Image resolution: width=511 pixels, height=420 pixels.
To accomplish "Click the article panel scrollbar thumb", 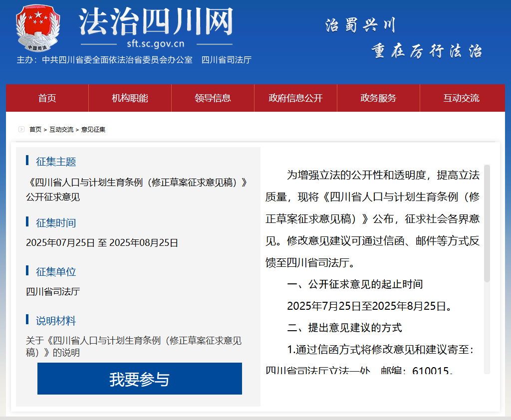I will (487, 223).
